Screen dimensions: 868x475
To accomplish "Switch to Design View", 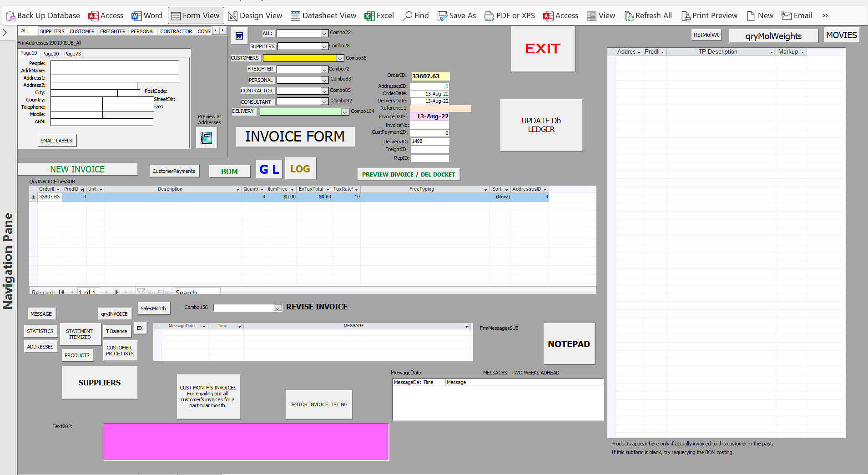I will tap(255, 15).
